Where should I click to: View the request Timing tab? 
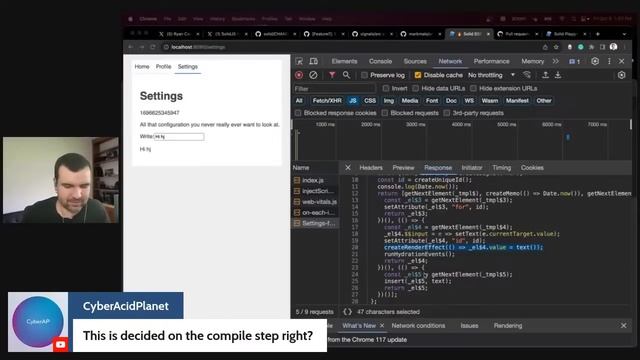click(501, 168)
